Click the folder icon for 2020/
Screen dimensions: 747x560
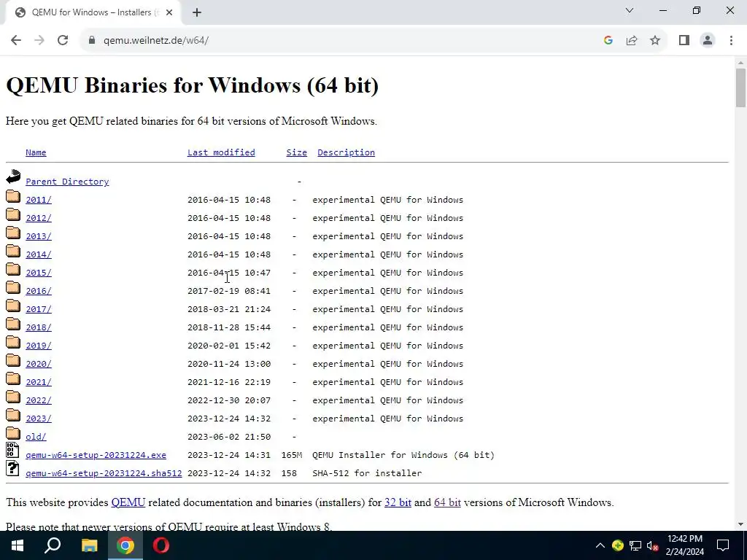pos(13,360)
